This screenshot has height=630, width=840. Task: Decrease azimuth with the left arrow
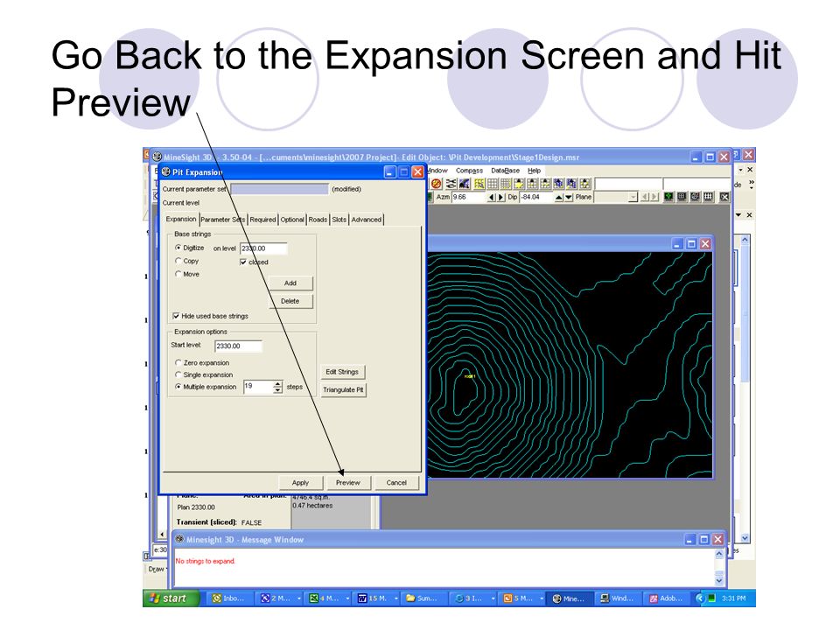point(492,197)
